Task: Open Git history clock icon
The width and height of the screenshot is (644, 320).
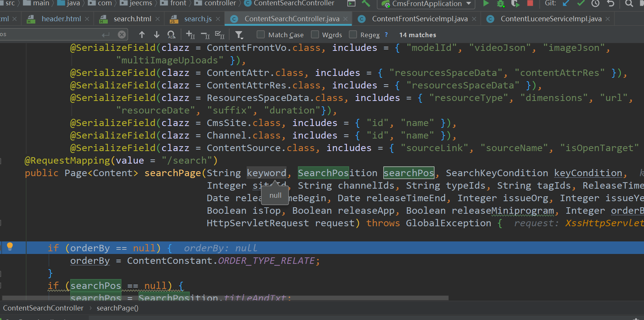Action: point(595,3)
